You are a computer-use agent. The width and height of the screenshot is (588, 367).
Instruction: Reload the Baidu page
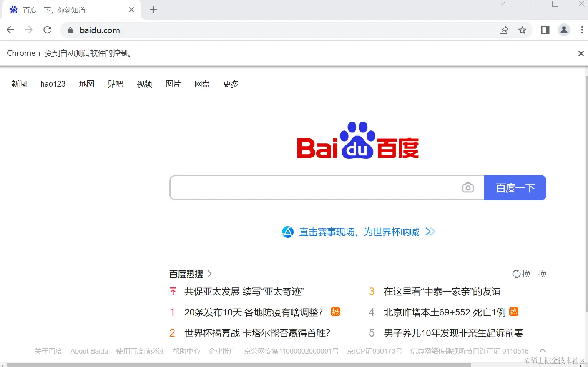[47, 30]
